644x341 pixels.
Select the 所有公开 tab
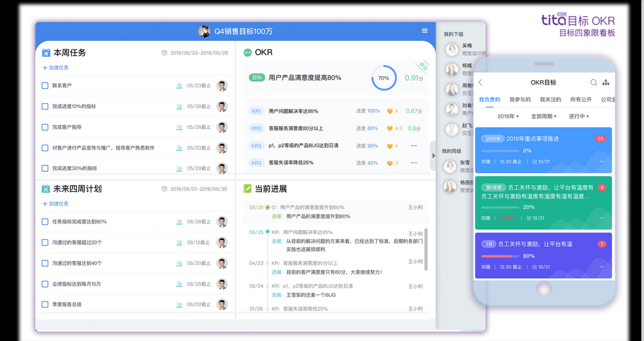[581, 100]
